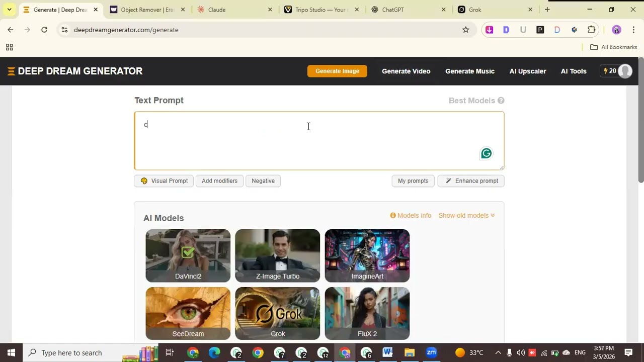
Task: Open Zoom from the taskbar
Action: pos(431,352)
